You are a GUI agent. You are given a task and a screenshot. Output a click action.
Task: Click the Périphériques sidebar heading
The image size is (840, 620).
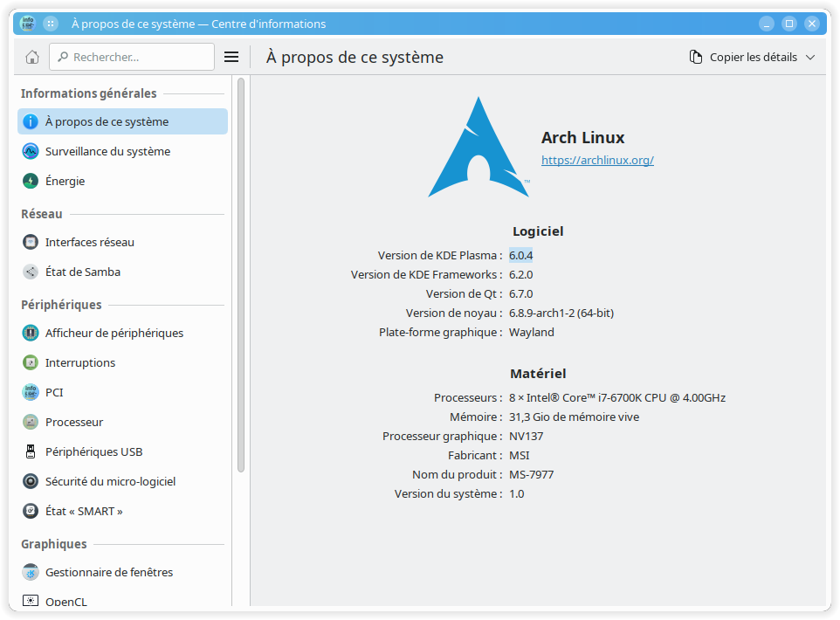click(61, 305)
